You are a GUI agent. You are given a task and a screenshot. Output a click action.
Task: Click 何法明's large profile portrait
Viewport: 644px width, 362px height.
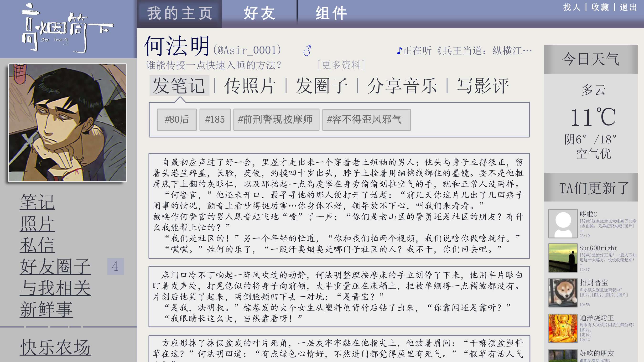[68, 123]
